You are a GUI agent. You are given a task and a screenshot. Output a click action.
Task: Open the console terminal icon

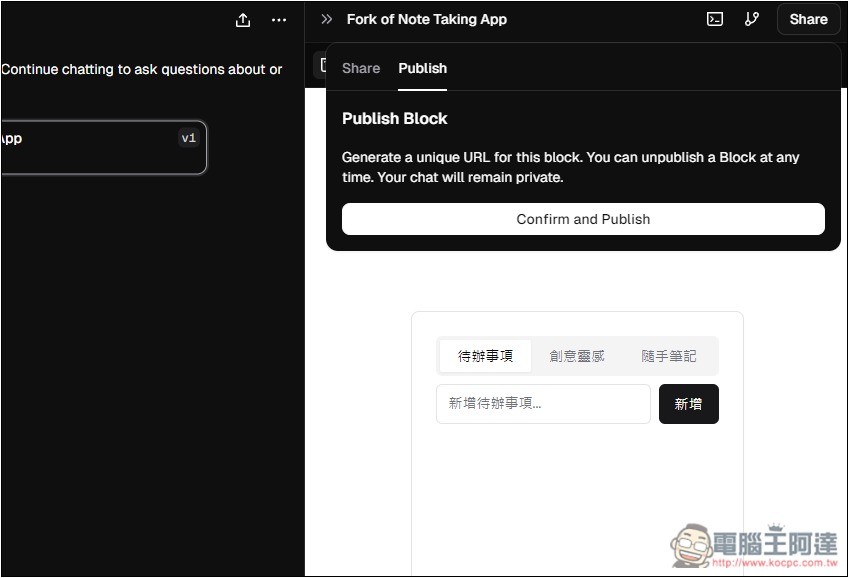(x=715, y=20)
